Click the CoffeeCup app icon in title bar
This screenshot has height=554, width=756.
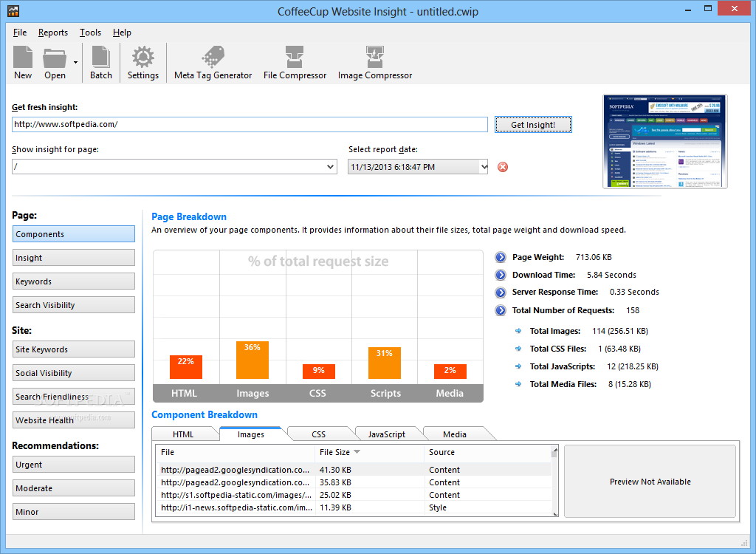[13, 10]
